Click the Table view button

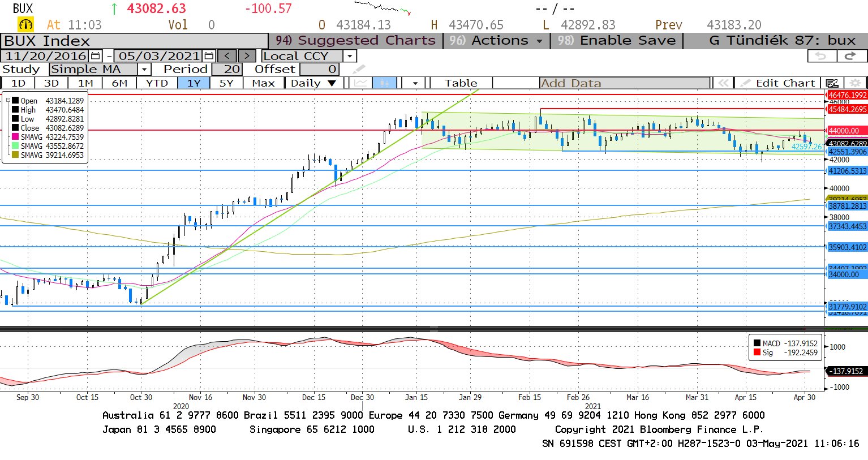(461, 83)
